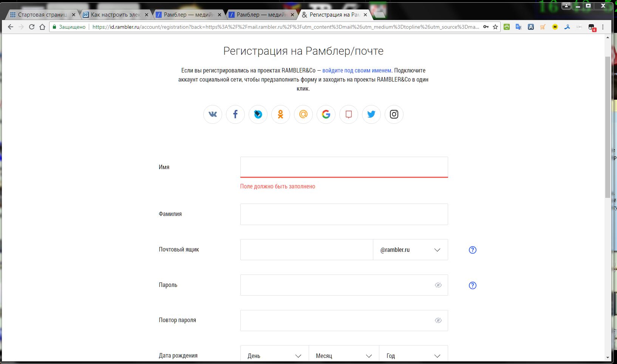The width and height of the screenshot is (617, 364).
Task: Focus the Имя input field
Action: pyautogui.click(x=344, y=167)
